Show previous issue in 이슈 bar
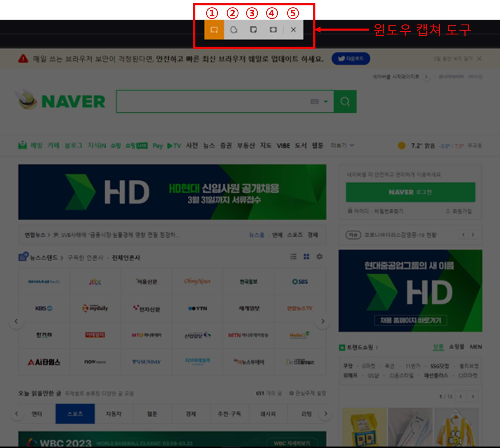This screenshot has height=448, width=500. pos(463,235)
